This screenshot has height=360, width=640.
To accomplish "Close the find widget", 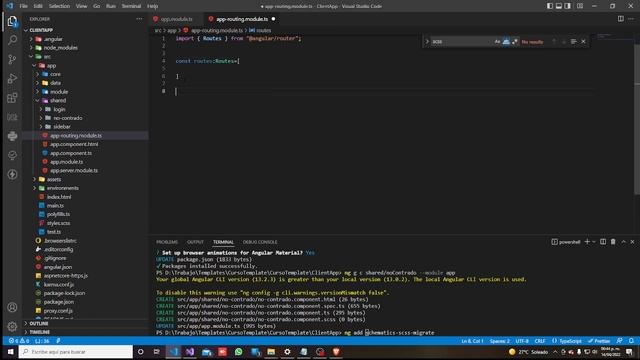I will 583,41.
